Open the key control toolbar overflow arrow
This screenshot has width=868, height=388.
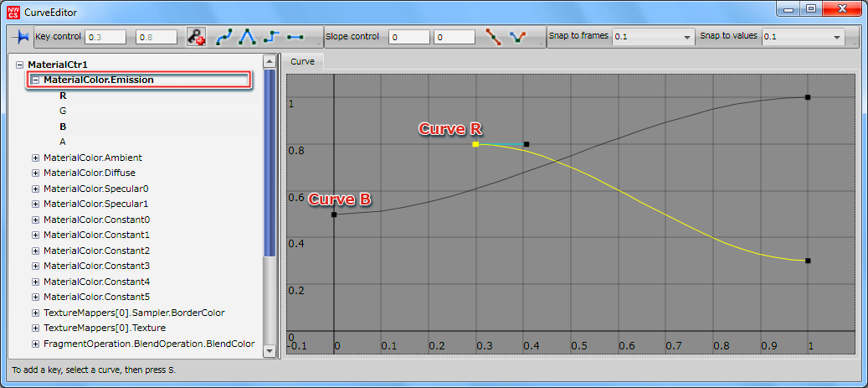pos(317,43)
